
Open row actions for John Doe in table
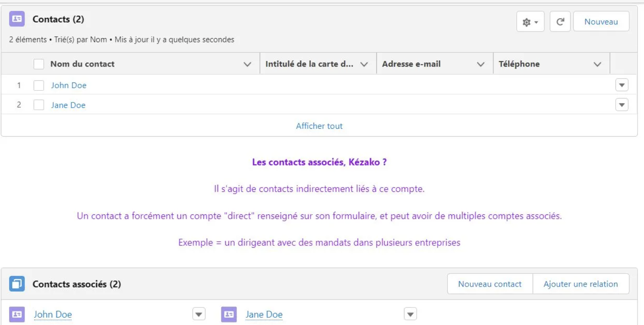click(622, 85)
